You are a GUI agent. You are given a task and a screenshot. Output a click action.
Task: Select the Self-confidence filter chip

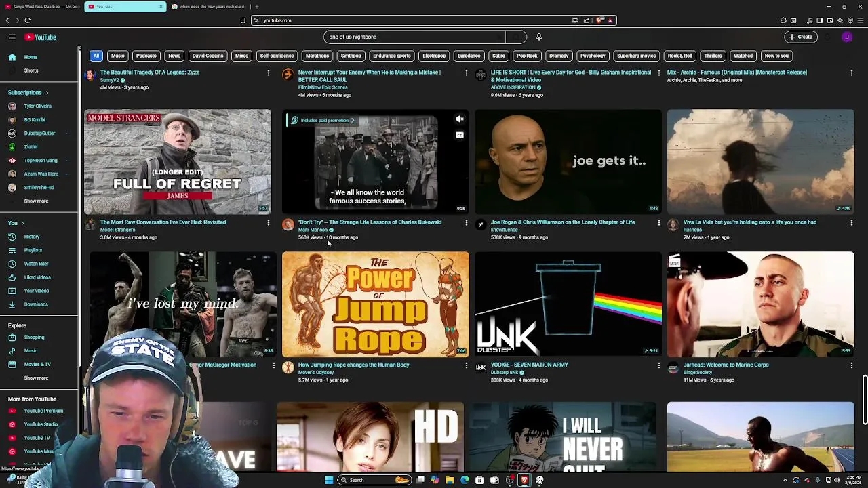coord(277,56)
